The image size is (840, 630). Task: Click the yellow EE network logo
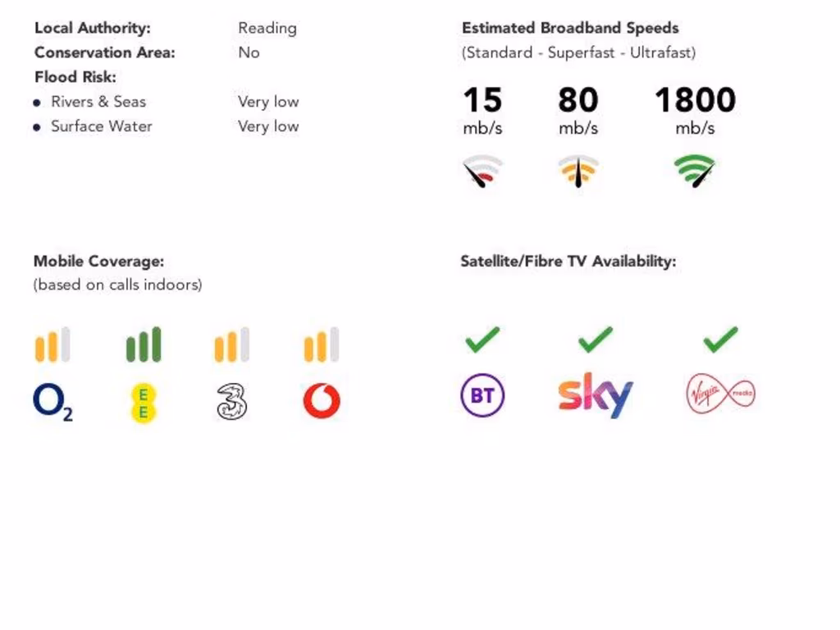[x=143, y=402]
